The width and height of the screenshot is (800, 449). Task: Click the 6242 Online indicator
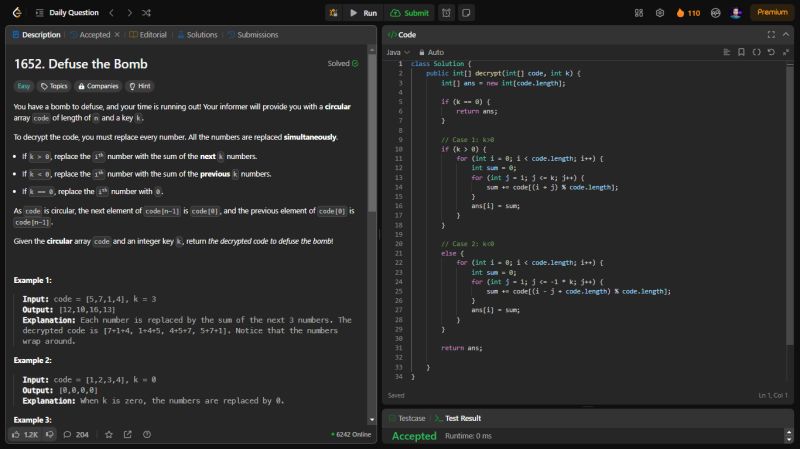tap(351, 435)
